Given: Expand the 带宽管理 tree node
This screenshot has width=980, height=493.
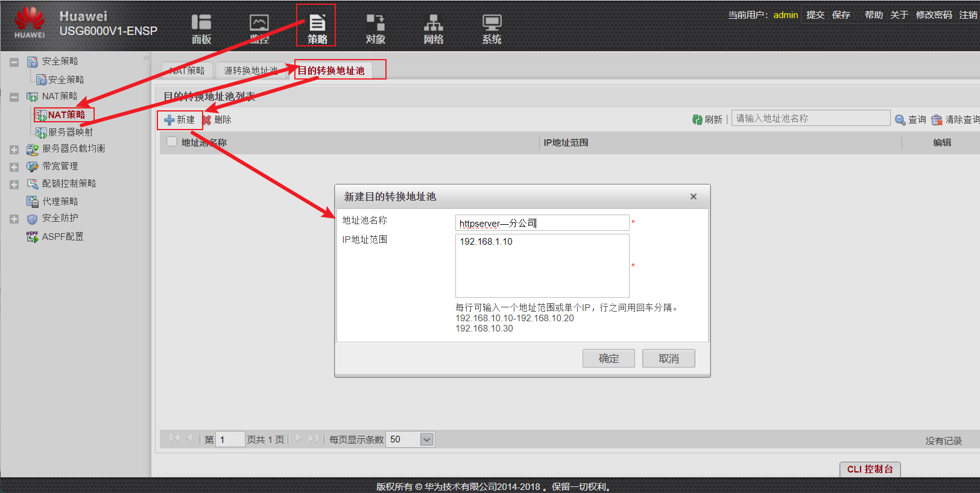Looking at the screenshot, I should pos(14,167).
